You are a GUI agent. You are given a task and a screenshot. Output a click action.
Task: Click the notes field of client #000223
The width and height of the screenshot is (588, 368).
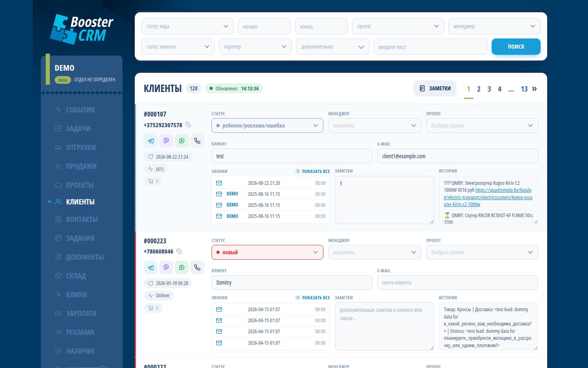pyautogui.click(x=384, y=326)
